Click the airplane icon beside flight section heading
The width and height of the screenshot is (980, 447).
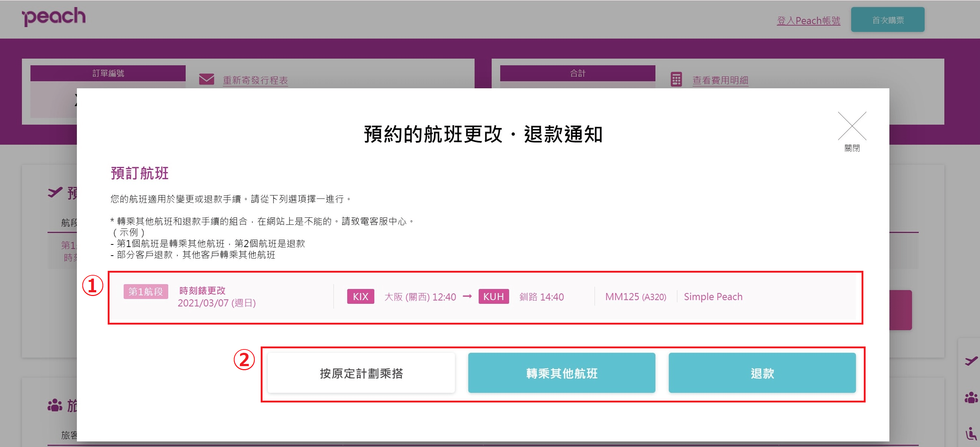tap(55, 192)
